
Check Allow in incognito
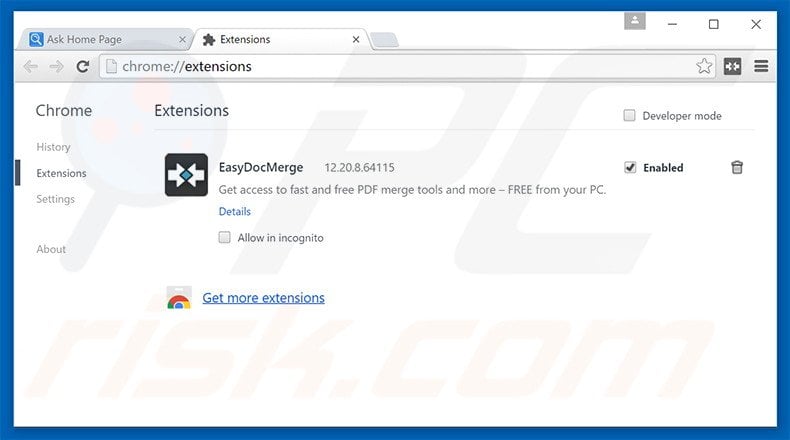(x=224, y=237)
